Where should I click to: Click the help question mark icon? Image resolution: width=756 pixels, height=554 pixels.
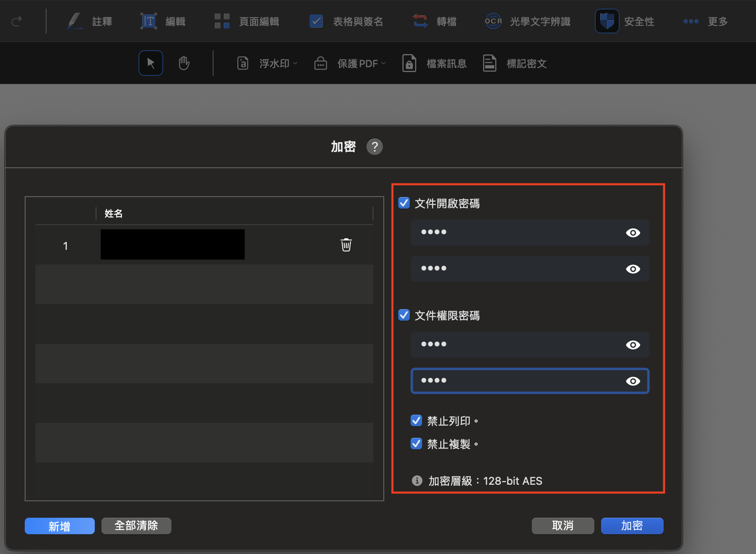click(x=375, y=147)
